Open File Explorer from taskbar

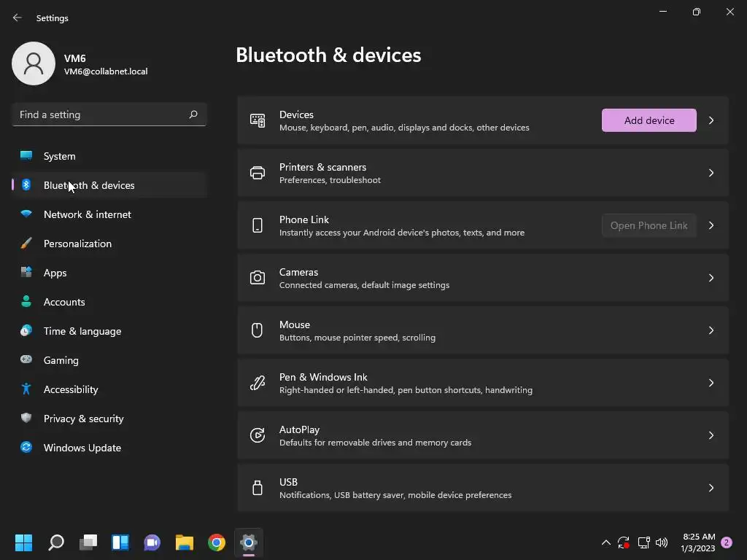point(185,542)
